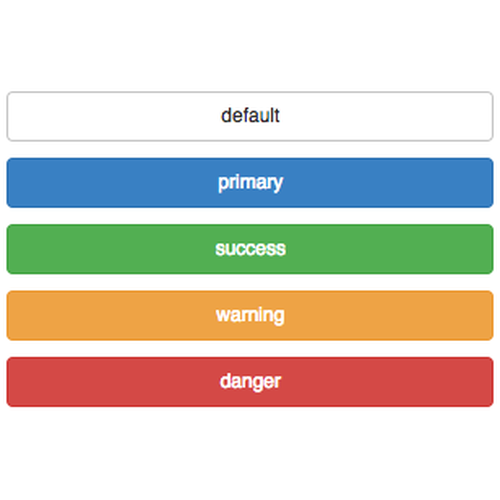
Task: Select the blue primary button
Action: pyautogui.click(x=250, y=183)
